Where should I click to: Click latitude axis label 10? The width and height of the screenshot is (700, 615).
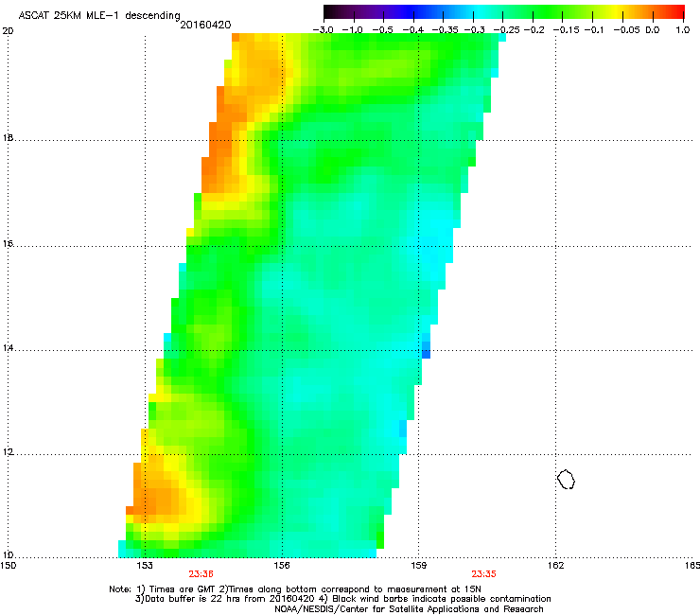point(8,555)
